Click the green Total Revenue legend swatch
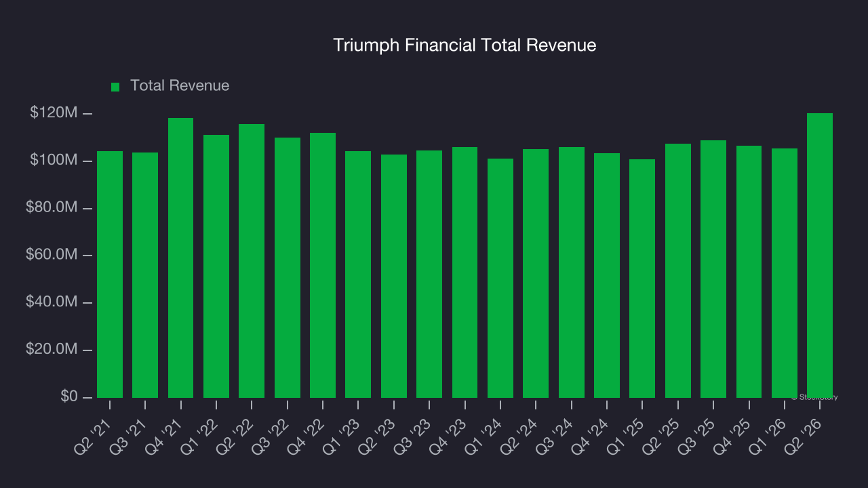868x488 pixels. [x=115, y=87]
